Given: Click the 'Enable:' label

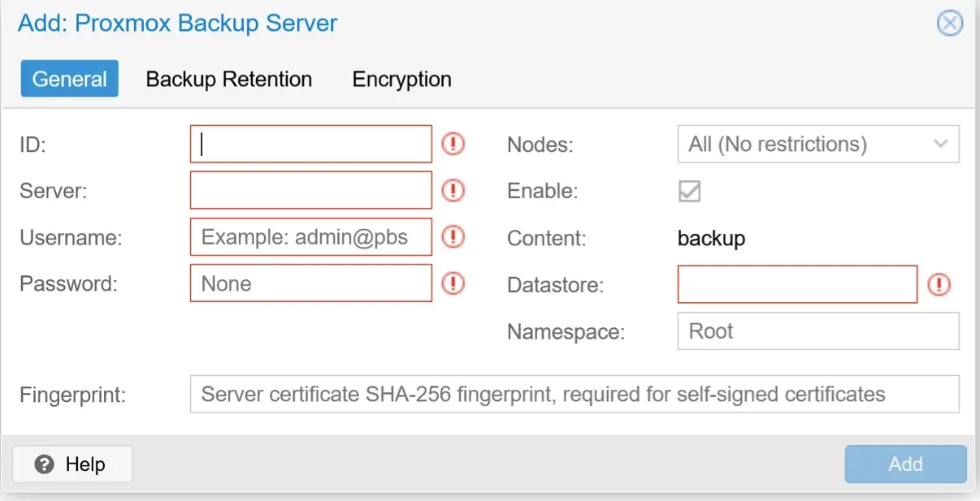Looking at the screenshot, I should coord(543,192).
